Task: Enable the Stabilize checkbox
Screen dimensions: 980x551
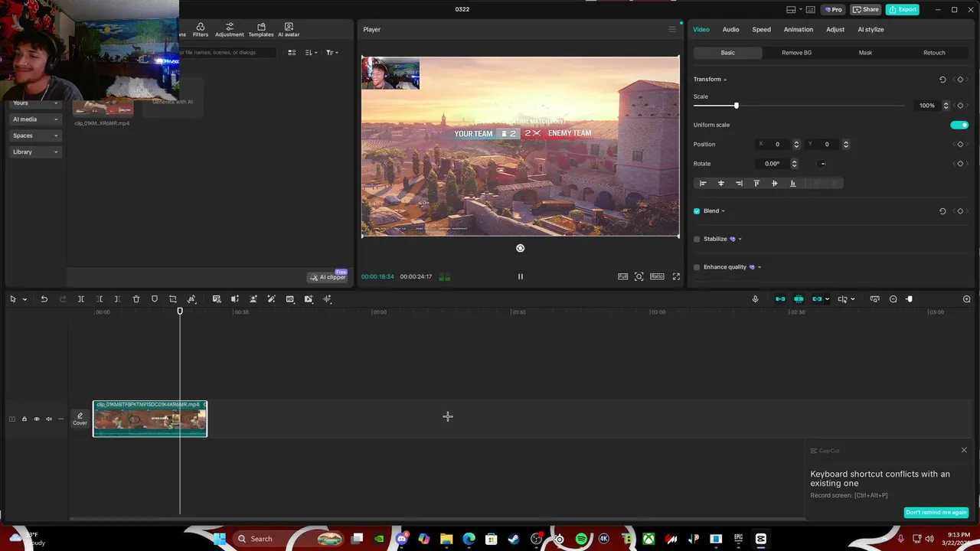Action: point(697,239)
